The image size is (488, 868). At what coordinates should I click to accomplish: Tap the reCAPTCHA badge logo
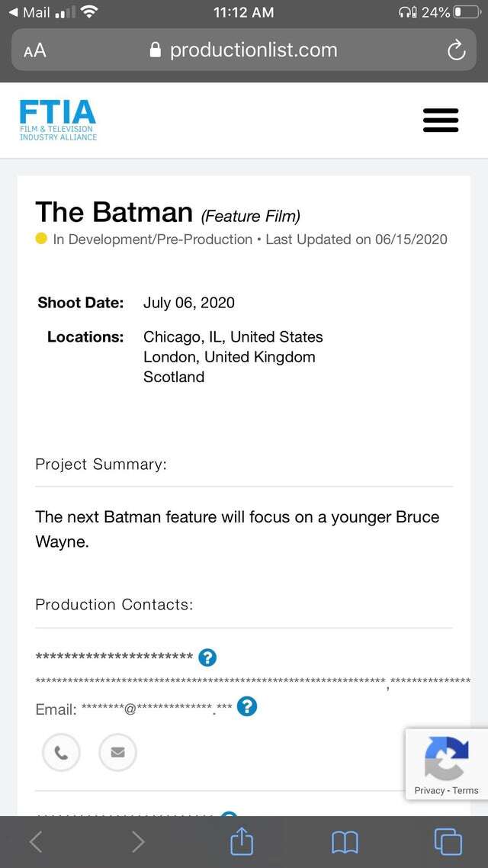[446, 758]
